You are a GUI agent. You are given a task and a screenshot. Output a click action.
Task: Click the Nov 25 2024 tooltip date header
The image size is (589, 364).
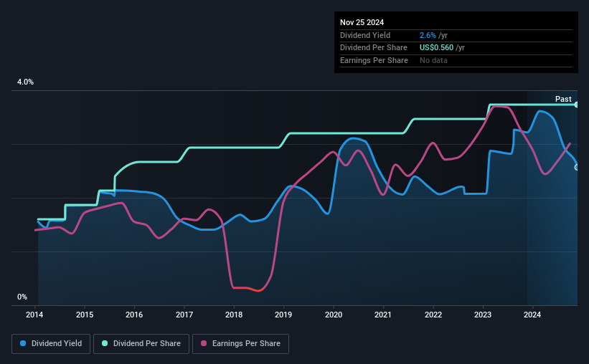362,22
